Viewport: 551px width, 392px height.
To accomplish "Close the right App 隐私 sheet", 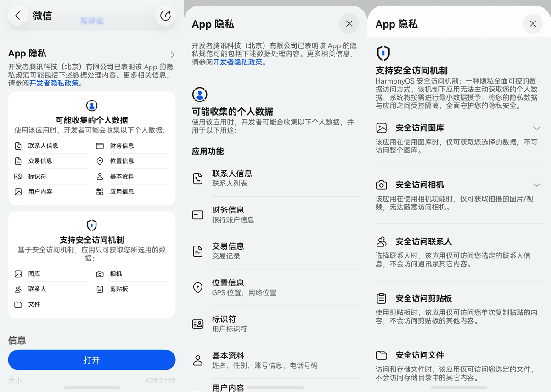I will click(x=533, y=24).
